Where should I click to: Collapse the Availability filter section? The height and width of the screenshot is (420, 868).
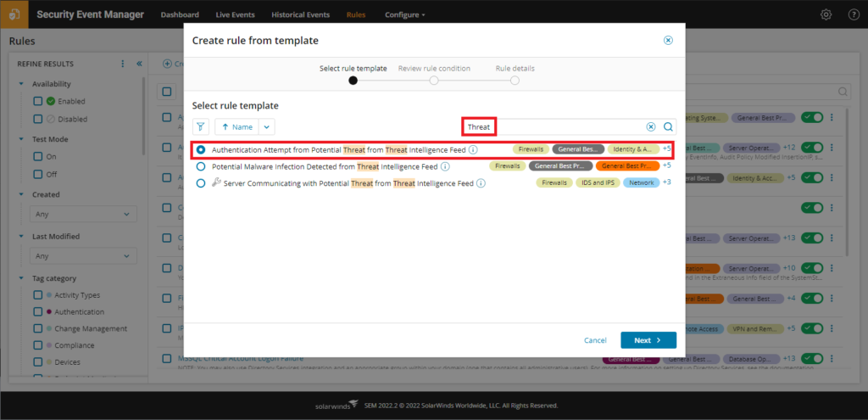[x=21, y=84]
